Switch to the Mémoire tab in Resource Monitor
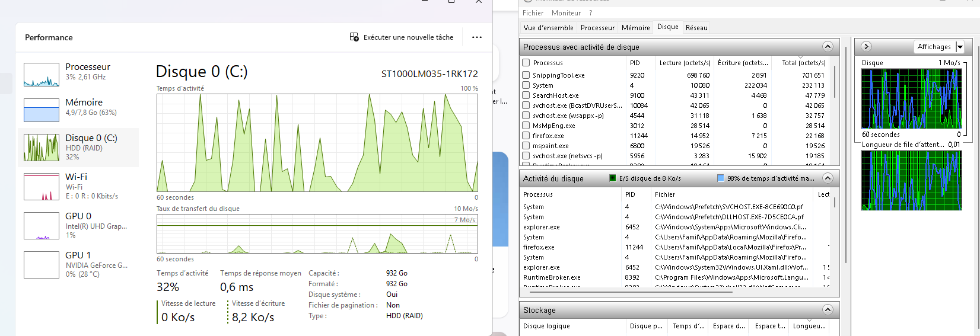980x336 pixels. point(635,28)
